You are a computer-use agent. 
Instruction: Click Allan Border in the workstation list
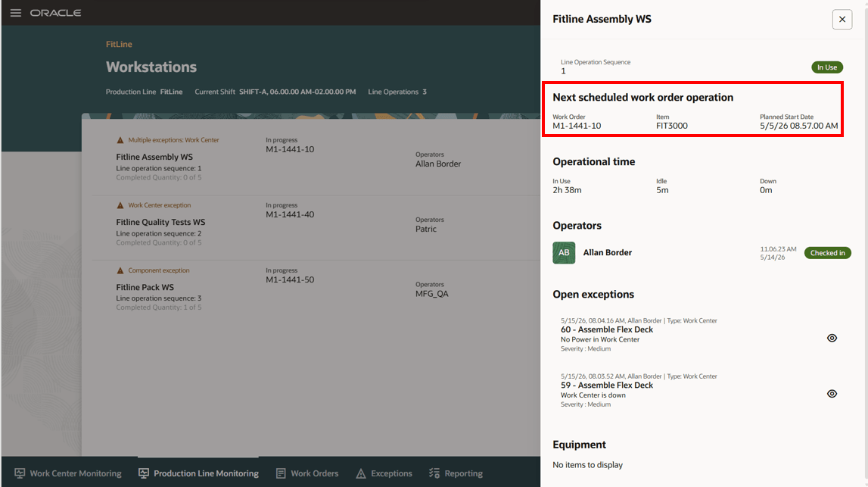[438, 164]
